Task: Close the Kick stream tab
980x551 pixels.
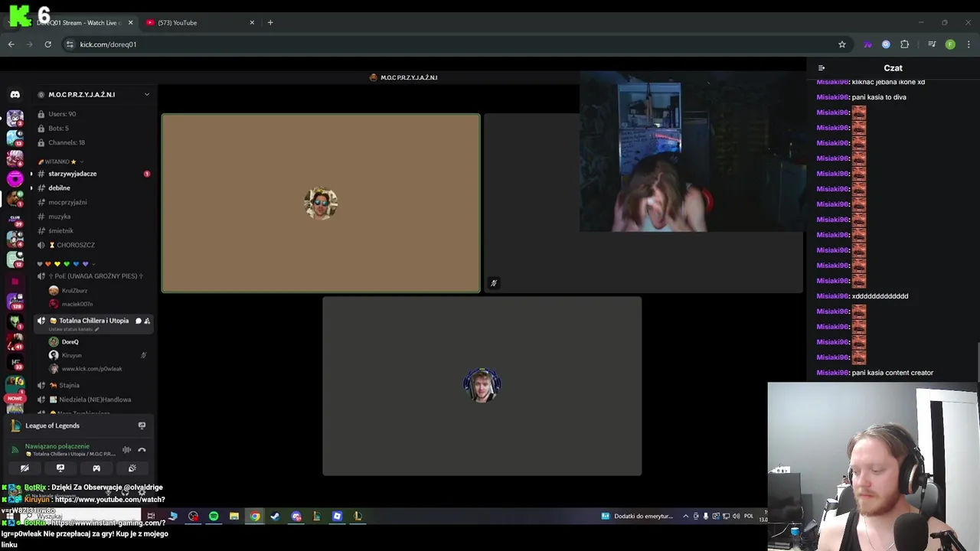Action: pos(130,23)
